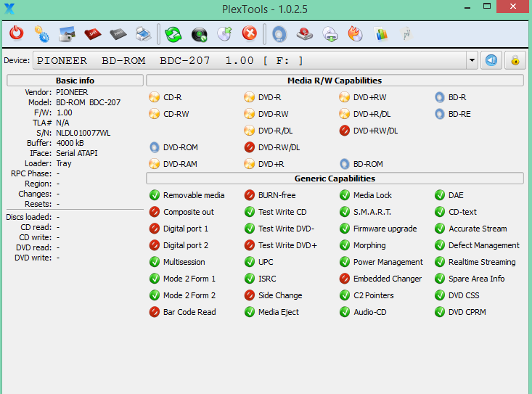Viewport: 532px width, 394px height.
Task: Click the BD-ROM blue disc icon
Action: pos(344,164)
